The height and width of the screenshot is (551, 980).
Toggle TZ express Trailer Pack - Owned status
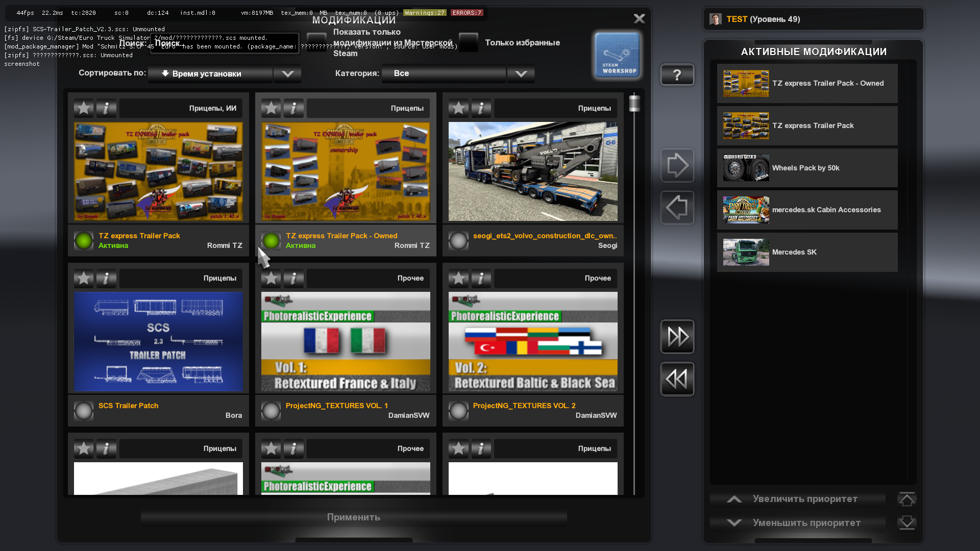[271, 240]
